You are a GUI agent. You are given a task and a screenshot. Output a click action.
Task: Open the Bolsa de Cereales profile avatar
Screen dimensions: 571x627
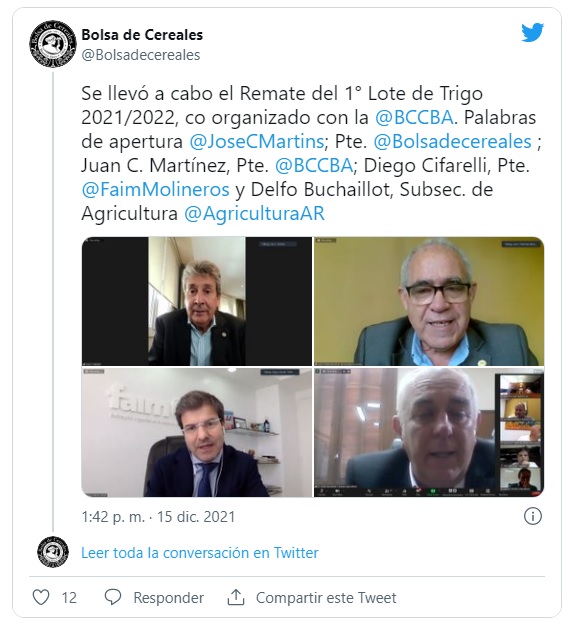[53, 44]
